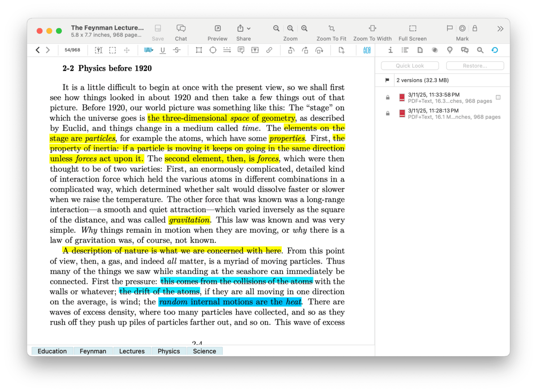The height and width of the screenshot is (392, 537).
Task: Select the underline annotation tool
Action: pyautogui.click(x=163, y=50)
